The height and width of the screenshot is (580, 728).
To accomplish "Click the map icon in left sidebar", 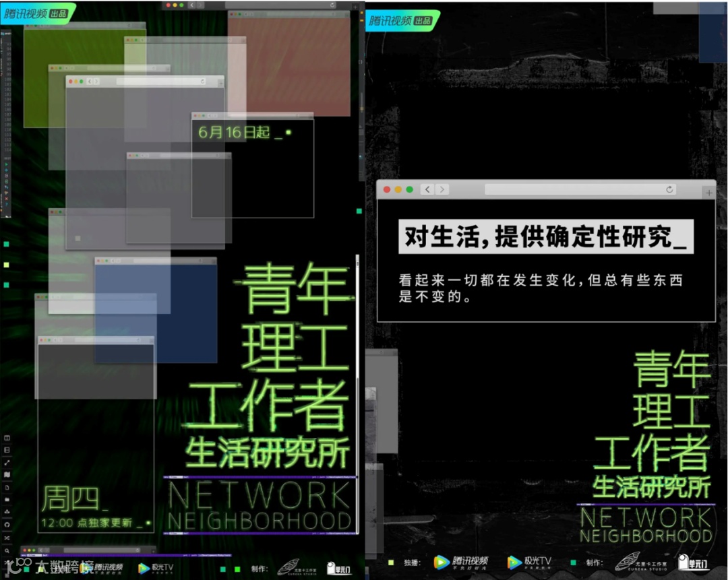I will tap(7, 475).
